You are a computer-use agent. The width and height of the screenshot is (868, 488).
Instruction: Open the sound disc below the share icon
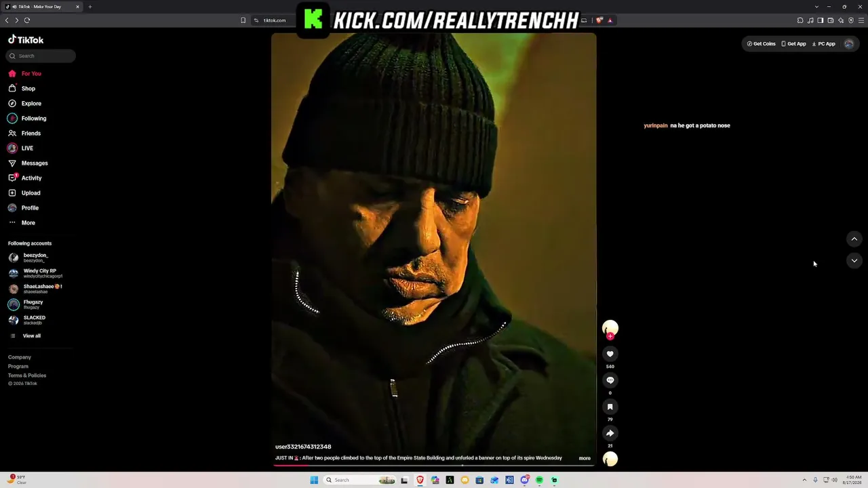click(610, 459)
